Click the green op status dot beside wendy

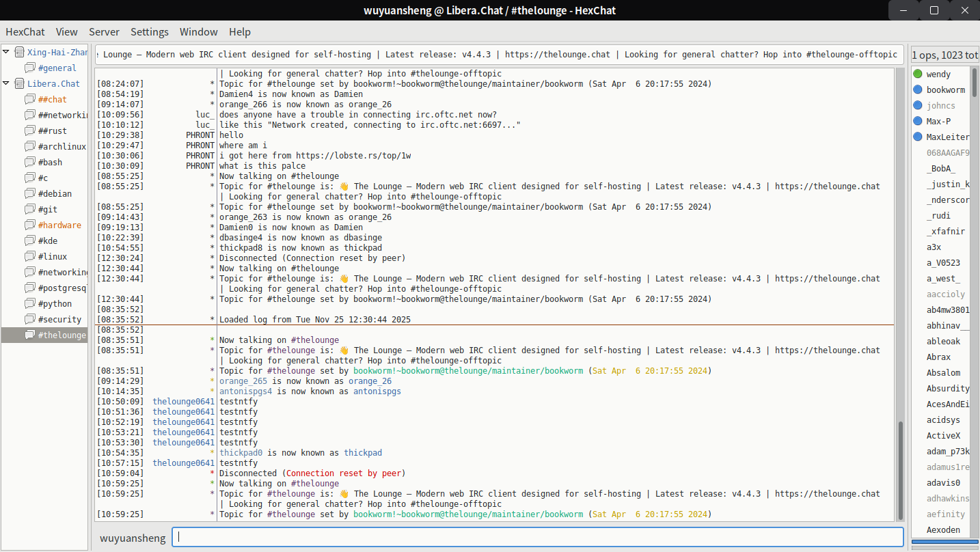pyautogui.click(x=918, y=74)
